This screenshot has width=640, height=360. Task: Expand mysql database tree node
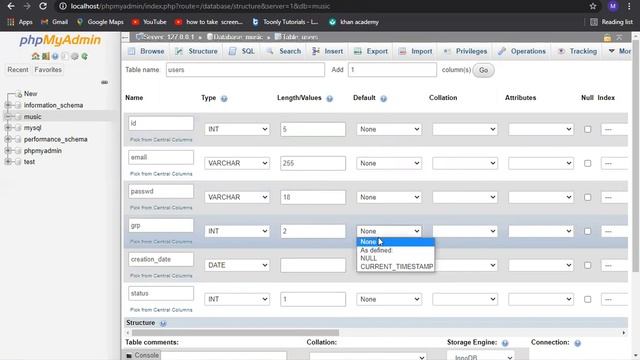tap(8, 128)
